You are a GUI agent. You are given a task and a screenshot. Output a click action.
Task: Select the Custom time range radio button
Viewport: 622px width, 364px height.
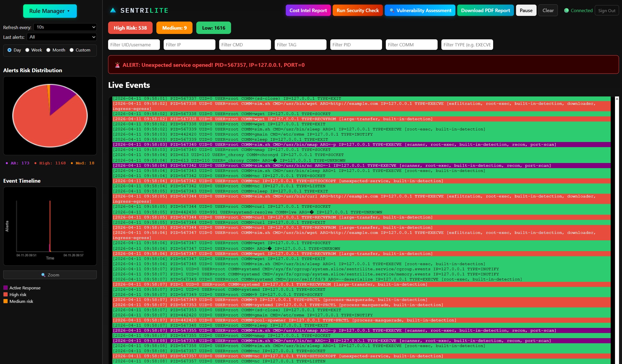[x=71, y=50]
